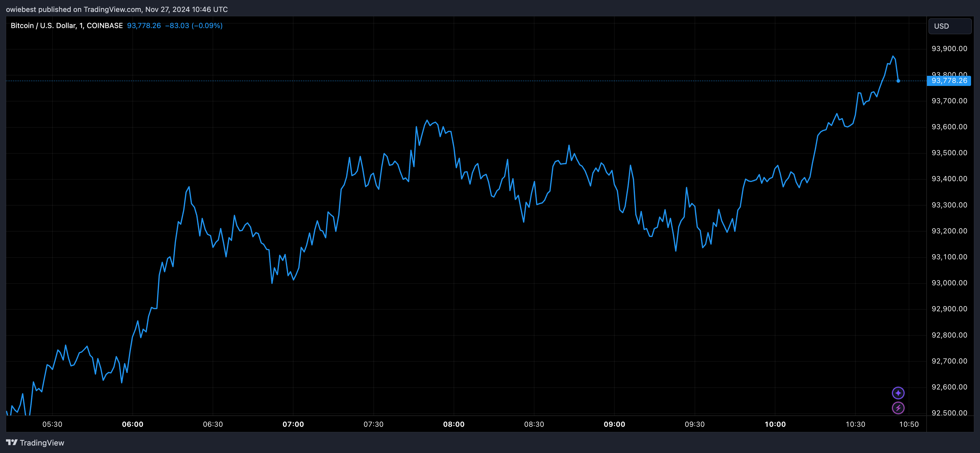The height and width of the screenshot is (453, 980).
Task: Click the TradingView wordmark at bottom left
Action: pyautogui.click(x=42, y=443)
